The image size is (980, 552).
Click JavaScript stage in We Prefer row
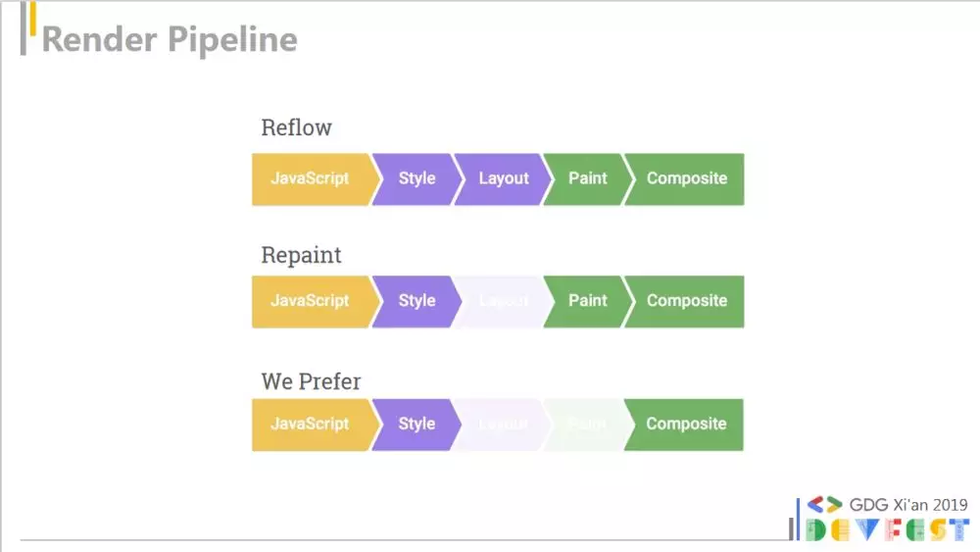(313, 425)
